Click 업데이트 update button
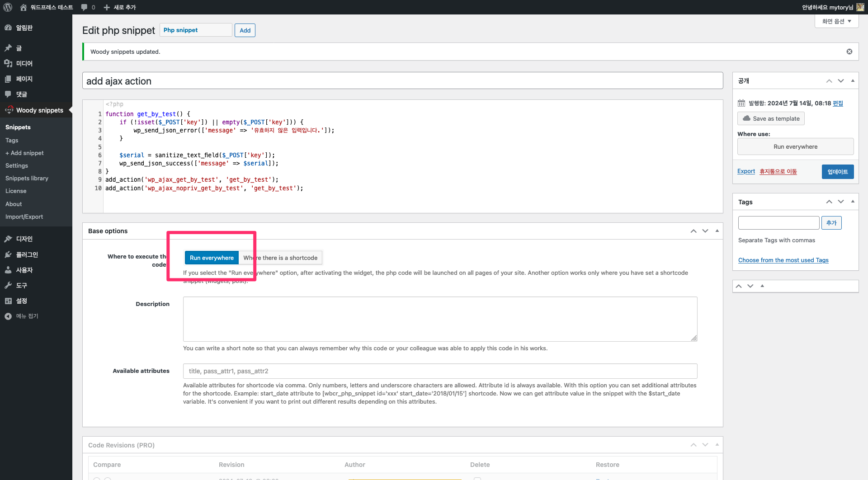 click(x=838, y=172)
